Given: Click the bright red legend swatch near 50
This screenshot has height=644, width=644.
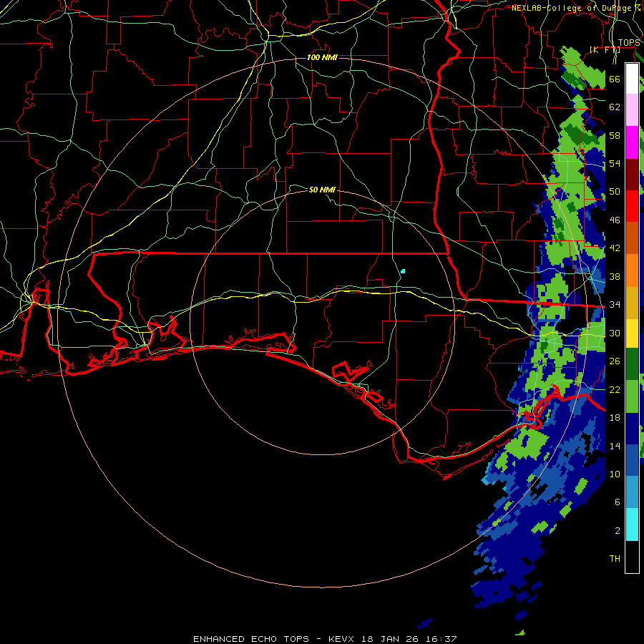Looking at the screenshot, I should point(632,206).
